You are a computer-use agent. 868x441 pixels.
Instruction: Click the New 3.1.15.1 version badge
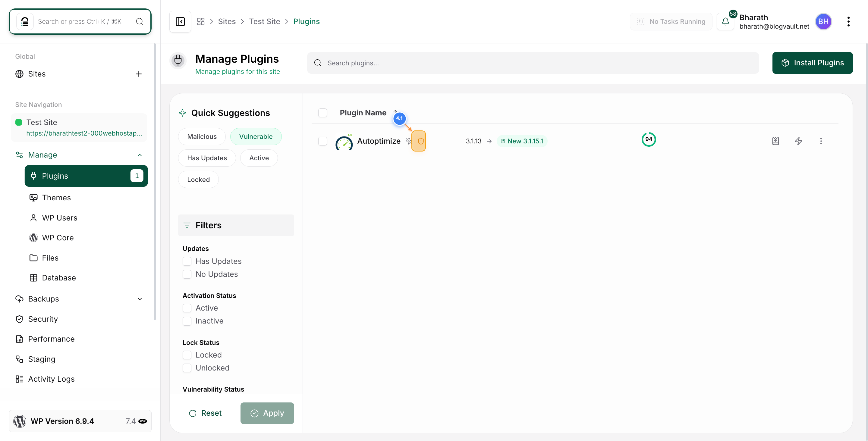tap(522, 141)
